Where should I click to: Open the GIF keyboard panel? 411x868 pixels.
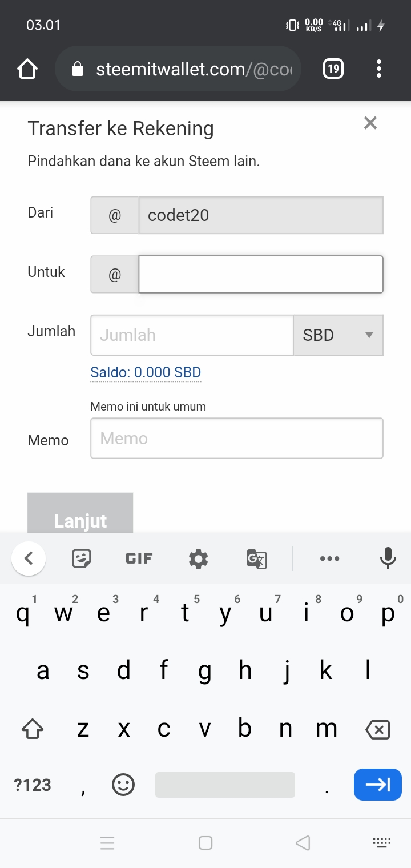(x=139, y=558)
